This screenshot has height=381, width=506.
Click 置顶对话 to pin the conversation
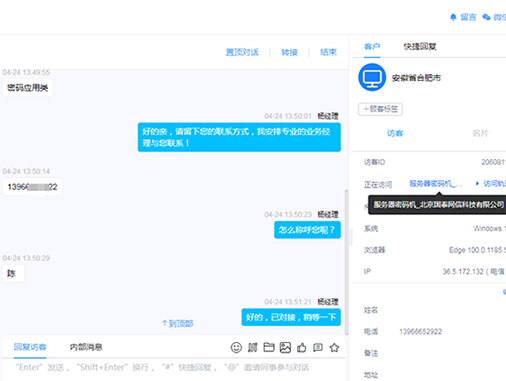[242, 52]
